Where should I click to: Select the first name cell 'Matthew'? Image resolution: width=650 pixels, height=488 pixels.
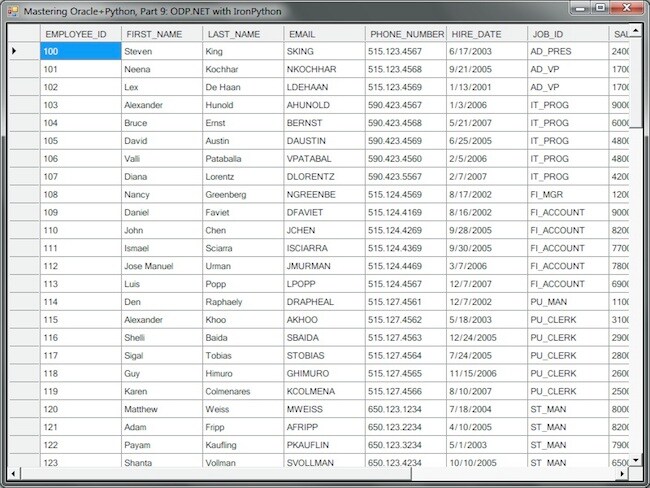click(162, 409)
